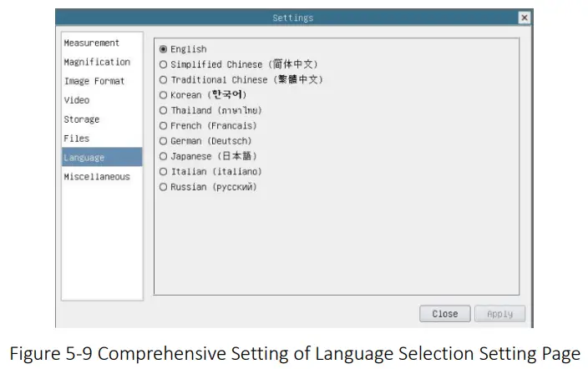Pick the Korean language option
This screenshot has height=369, width=588.
coord(164,95)
